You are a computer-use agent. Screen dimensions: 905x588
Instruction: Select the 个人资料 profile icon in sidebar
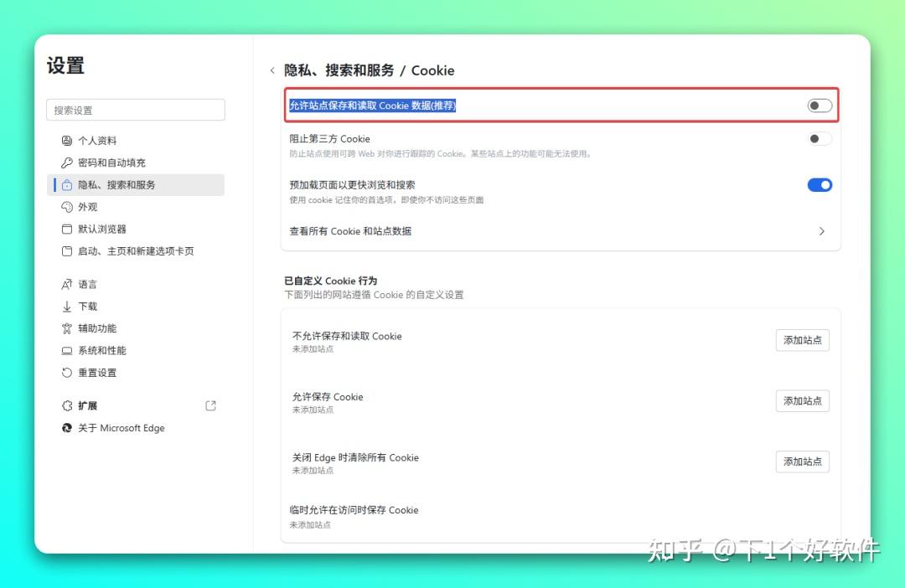tap(68, 140)
